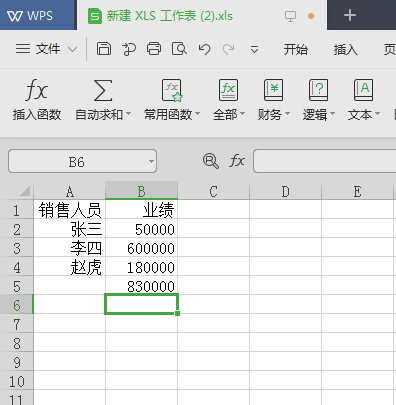Click inside the formula bar input

point(325,161)
